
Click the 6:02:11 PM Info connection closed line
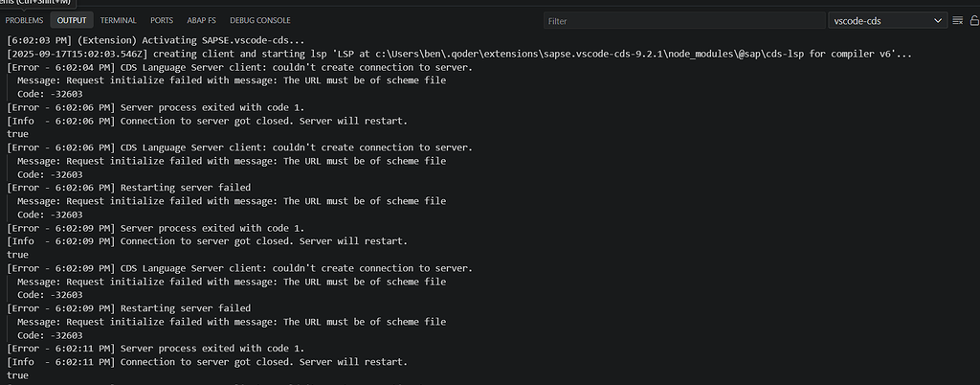coord(207,362)
